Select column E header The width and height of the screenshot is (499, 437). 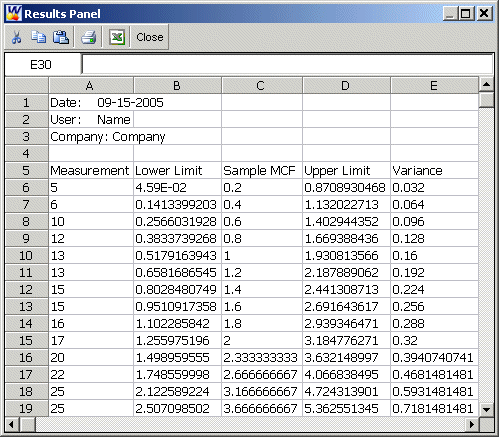coord(434,86)
